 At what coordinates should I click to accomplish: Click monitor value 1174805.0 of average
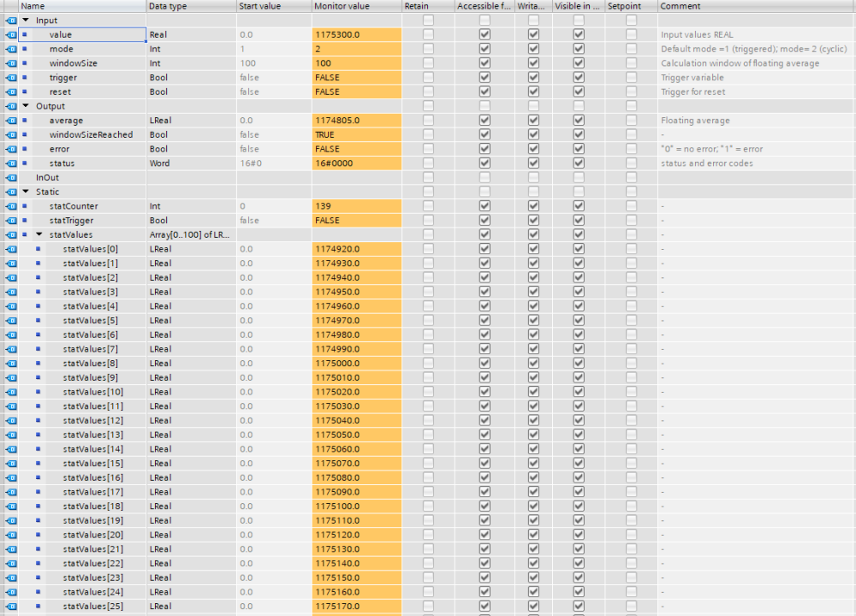pos(357,120)
